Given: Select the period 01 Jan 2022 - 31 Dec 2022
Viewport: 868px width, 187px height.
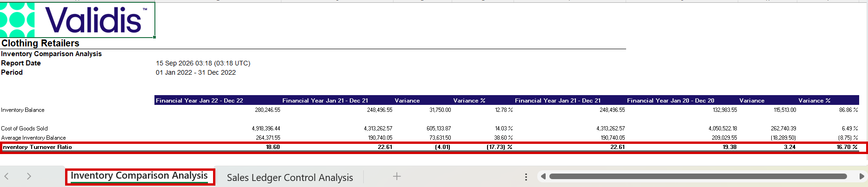Looking at the screenshot, I should tap(196, 72).
